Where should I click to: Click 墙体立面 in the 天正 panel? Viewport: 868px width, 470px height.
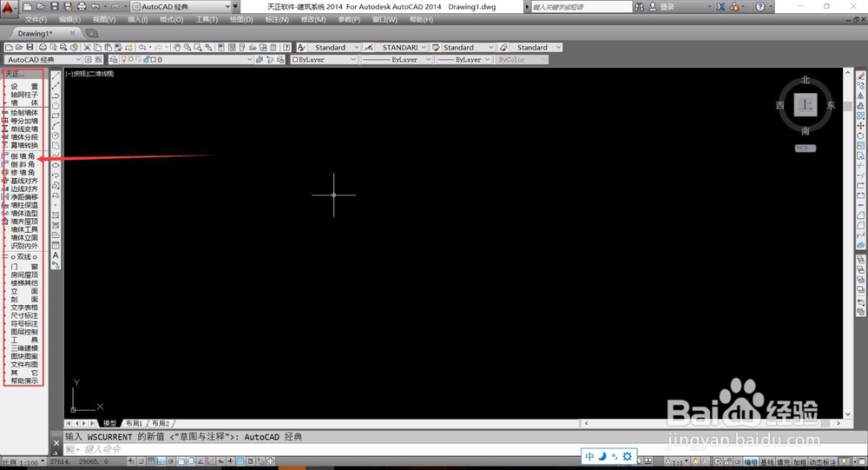coord(23,238)
